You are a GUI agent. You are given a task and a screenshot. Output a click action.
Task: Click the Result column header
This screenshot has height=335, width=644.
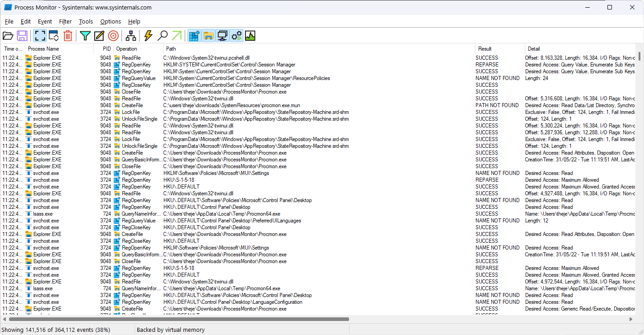click(500, 49)
